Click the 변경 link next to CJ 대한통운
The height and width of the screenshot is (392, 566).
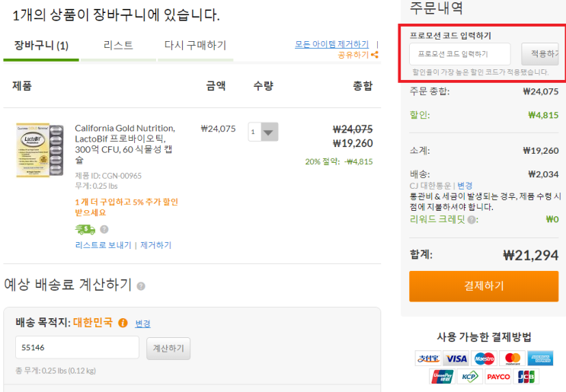coord(465,186)
